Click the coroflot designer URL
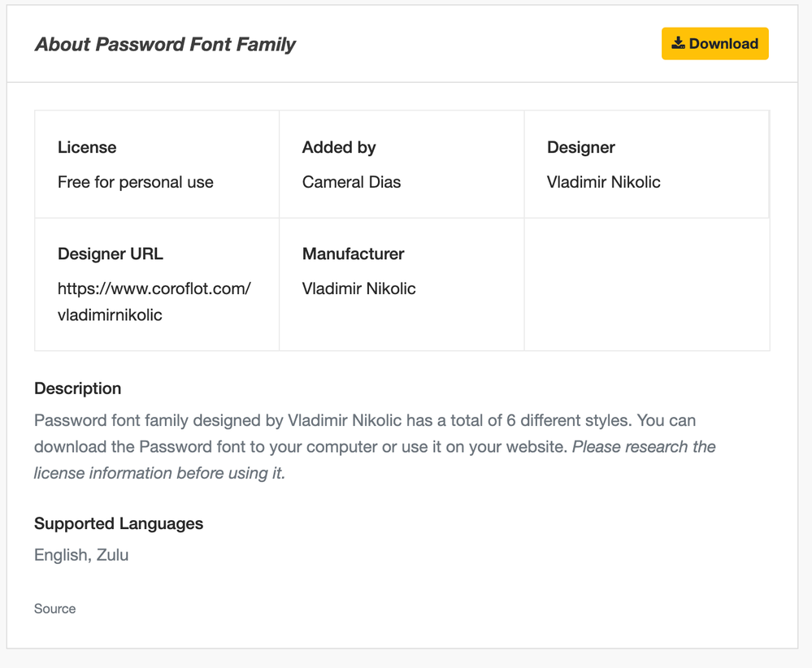Viewport: 812px width, 668px height. 154,301
